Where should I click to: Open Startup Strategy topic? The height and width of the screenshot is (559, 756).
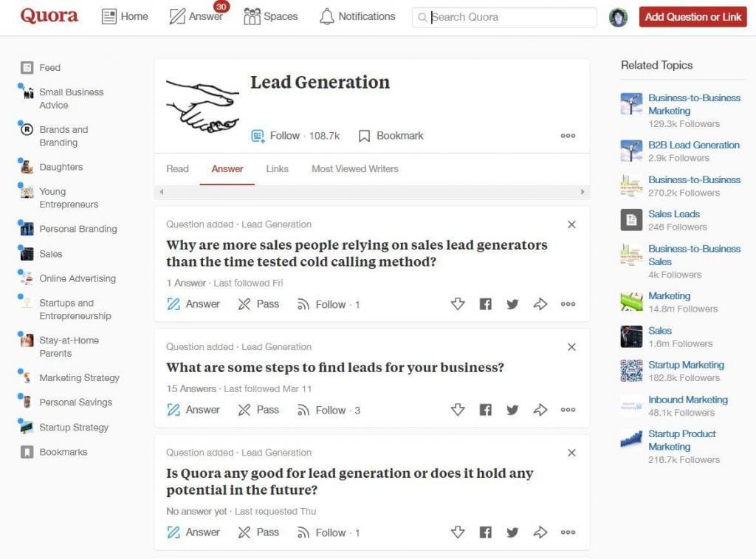[65, 428]
